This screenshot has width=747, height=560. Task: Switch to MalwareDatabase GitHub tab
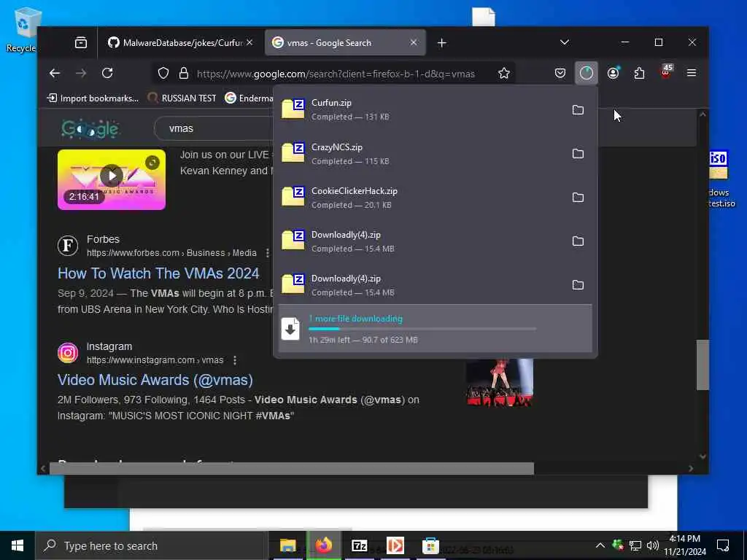181,43
